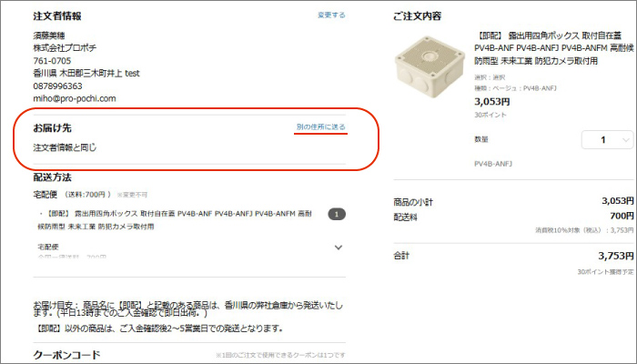Click the 注文者情報と同じ delivery text
Screen dimensions: 637x364
65,147
